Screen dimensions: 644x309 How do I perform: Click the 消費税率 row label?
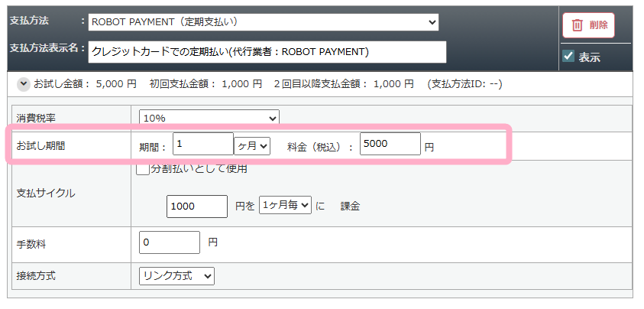pyautogui.click(x=36, y=118)
